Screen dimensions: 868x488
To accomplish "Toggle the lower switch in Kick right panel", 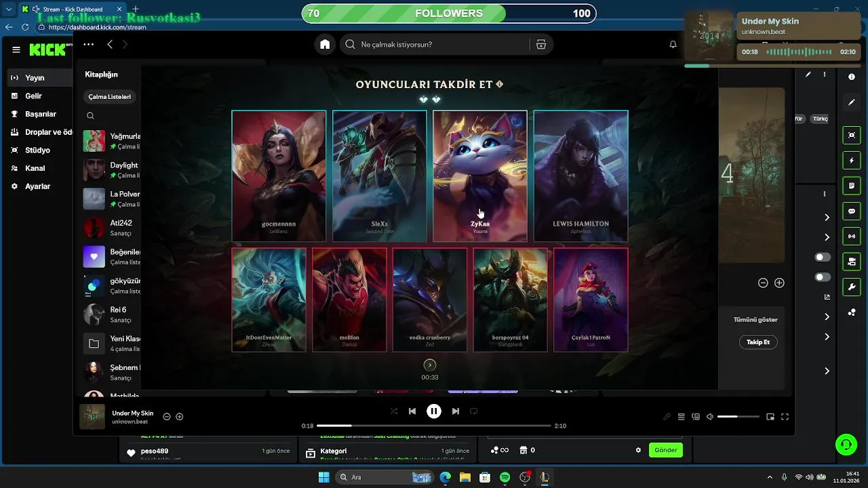I will [823, 277].
